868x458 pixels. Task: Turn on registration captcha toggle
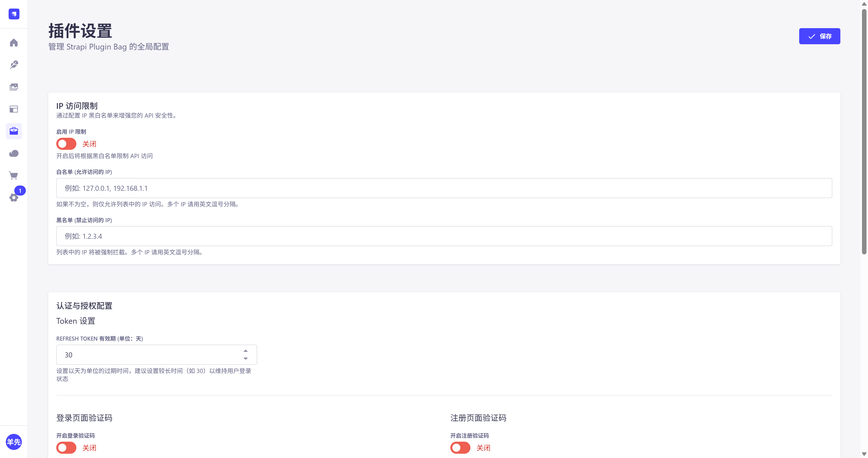click(x=460, y=448)
